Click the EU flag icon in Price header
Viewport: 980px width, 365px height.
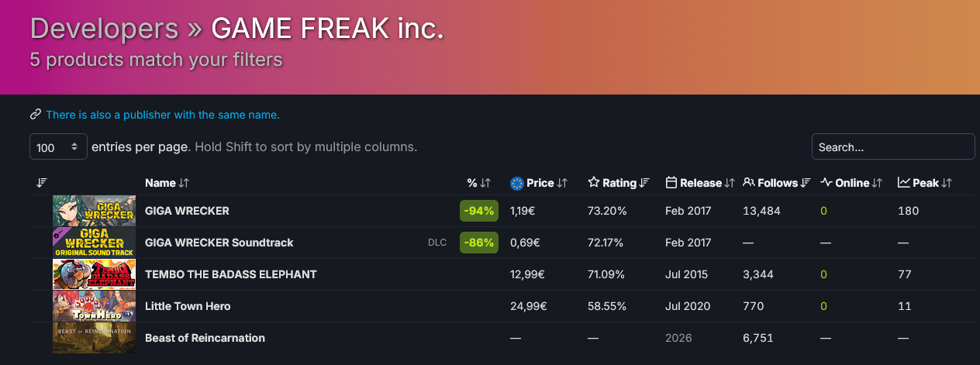point(517,183)
